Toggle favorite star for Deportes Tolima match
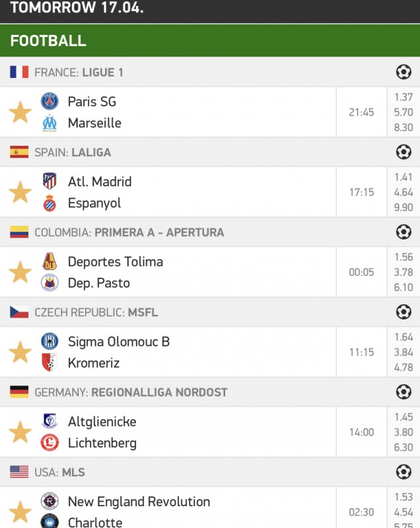The height and width of the screenshot is (528, 420). point(20,272)
